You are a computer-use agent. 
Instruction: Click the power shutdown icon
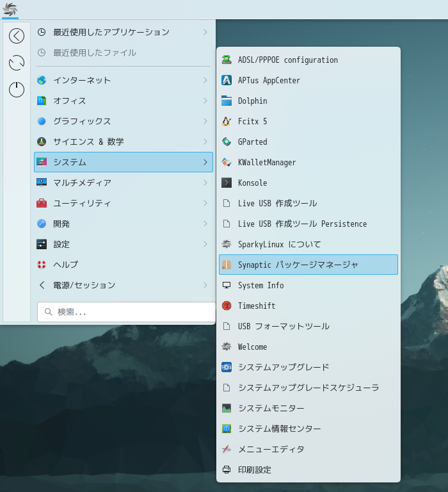(x=17, y=90)
